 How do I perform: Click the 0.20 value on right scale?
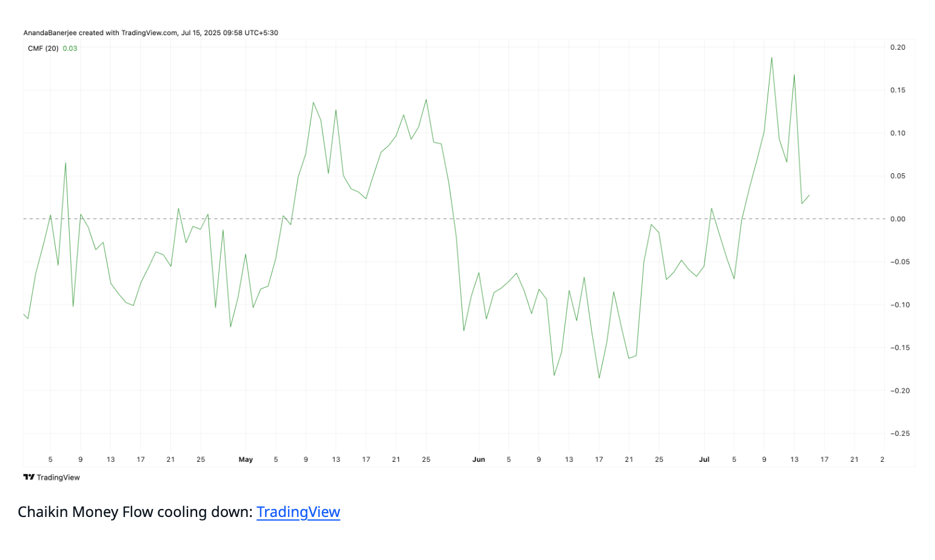pos(897,47)
